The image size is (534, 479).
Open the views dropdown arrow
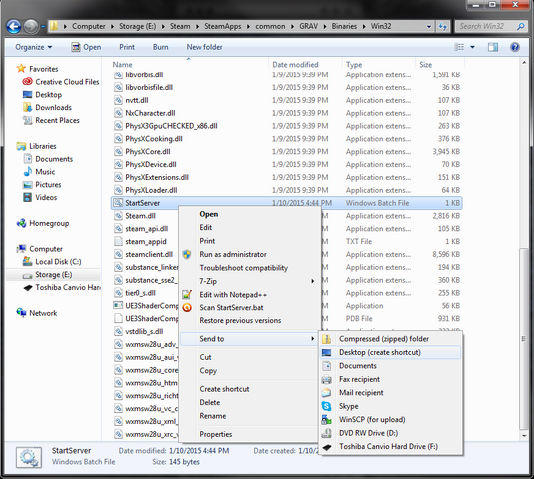[472, 47]
